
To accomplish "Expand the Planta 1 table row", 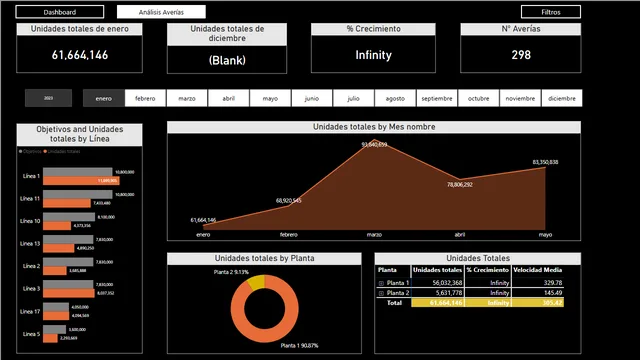I will point(381,283).
